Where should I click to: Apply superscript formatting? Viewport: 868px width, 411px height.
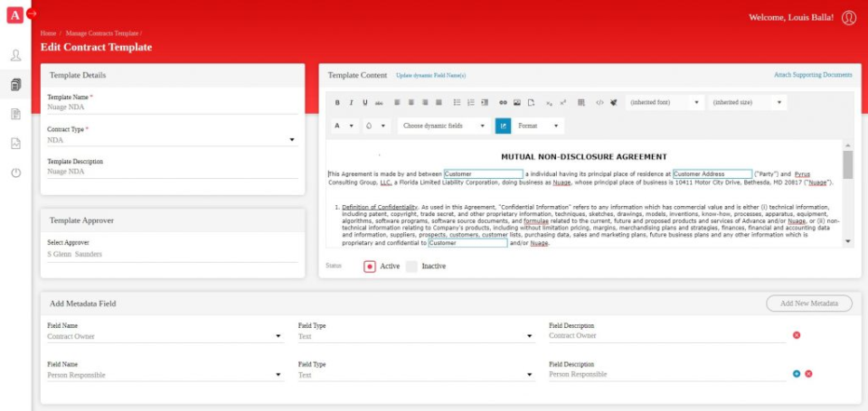tap(562, 102)
